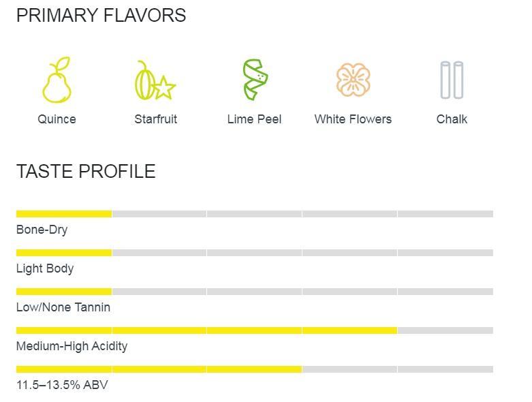Select the gray Chalk sticks icon
This screenshot has width=532, height=402.
pos(452,80)
